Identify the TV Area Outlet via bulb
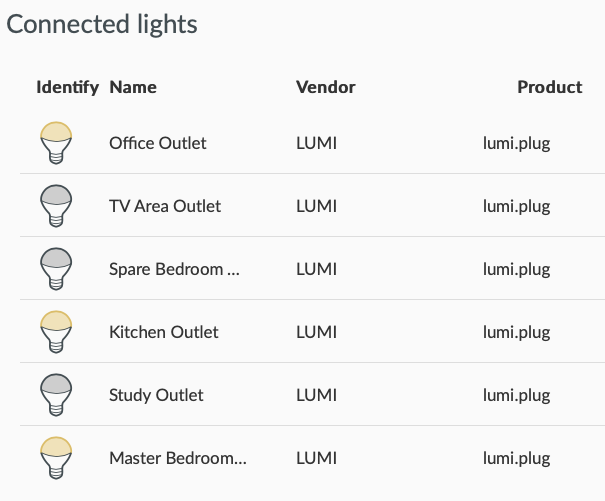 click(56, 206)
